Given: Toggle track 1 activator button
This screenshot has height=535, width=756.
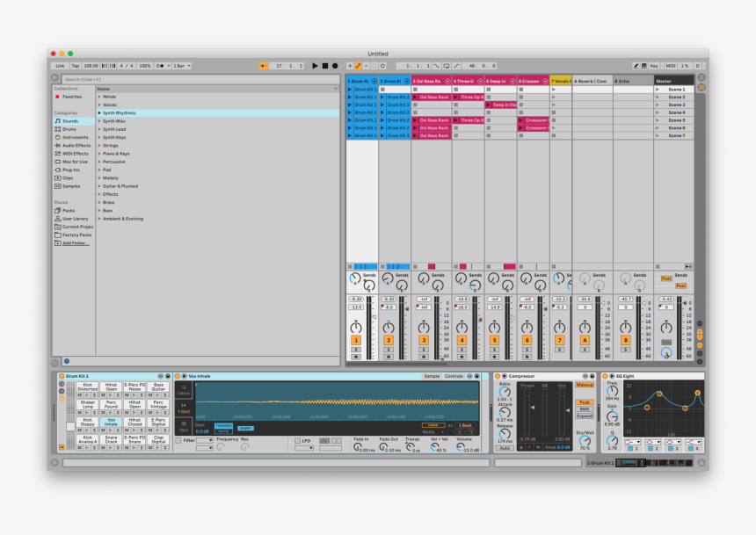Looking at the screenshot, I should tap(356, 340).
